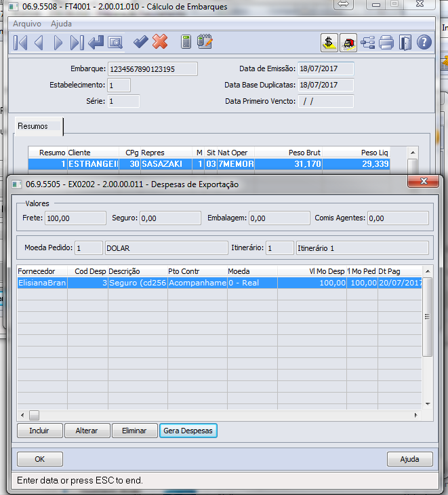The height and width of the screenshot is (495, 448).
Task: Click the Moeda Pedido code field
Action: point(89,248)
